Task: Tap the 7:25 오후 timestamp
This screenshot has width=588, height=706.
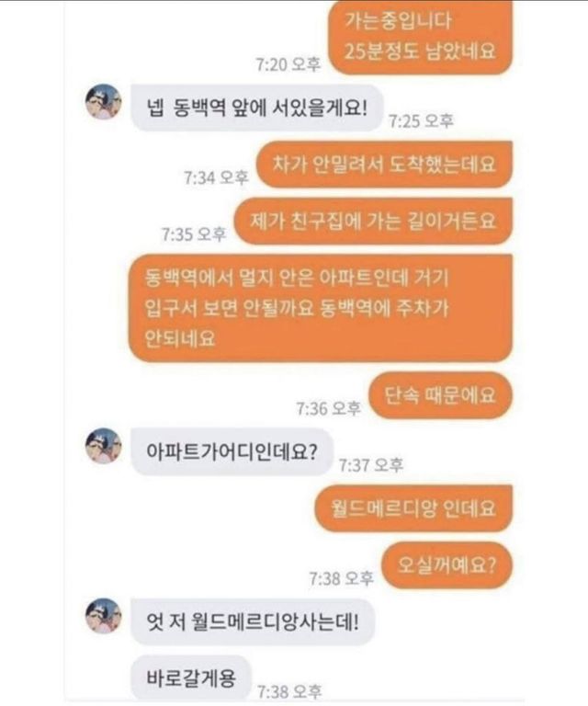Action: [x=421, y=121]
